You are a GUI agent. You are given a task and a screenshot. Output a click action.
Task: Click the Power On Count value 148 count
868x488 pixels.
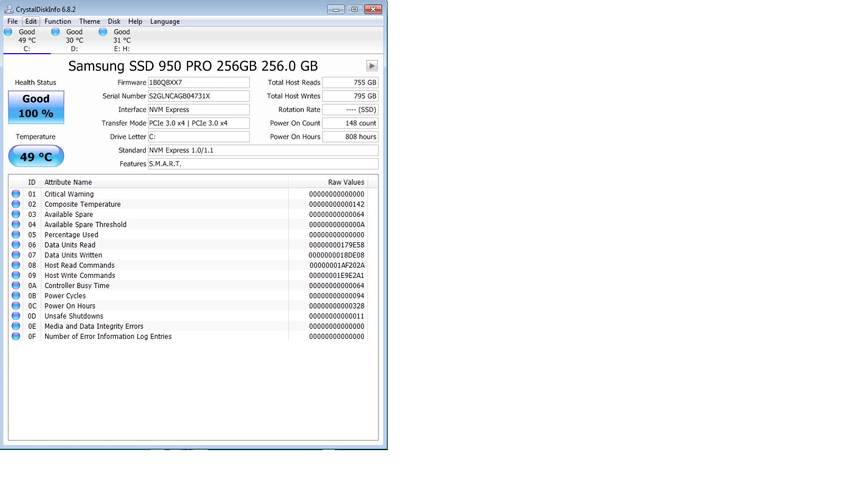point(350,123)
